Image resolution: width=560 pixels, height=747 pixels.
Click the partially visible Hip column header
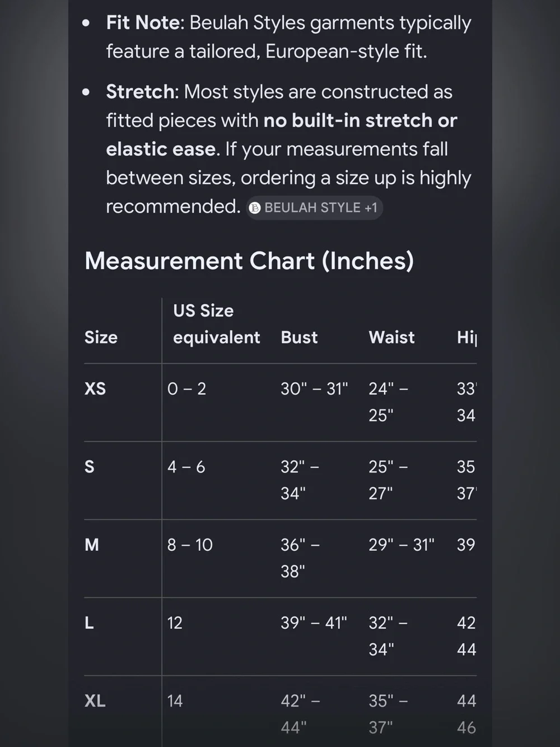(x=467, y=337)
